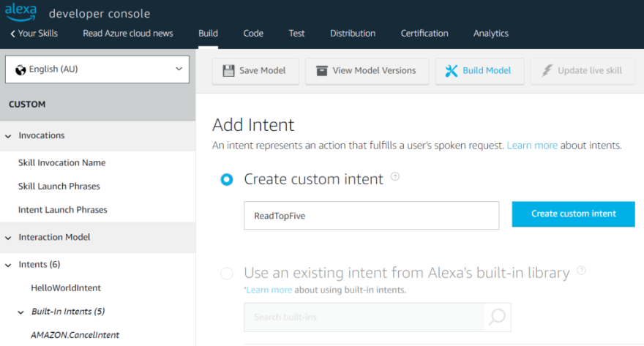This screenshot has height=346, width=644.
Task: Click the Invocations section label
Action: pos(42,135)
